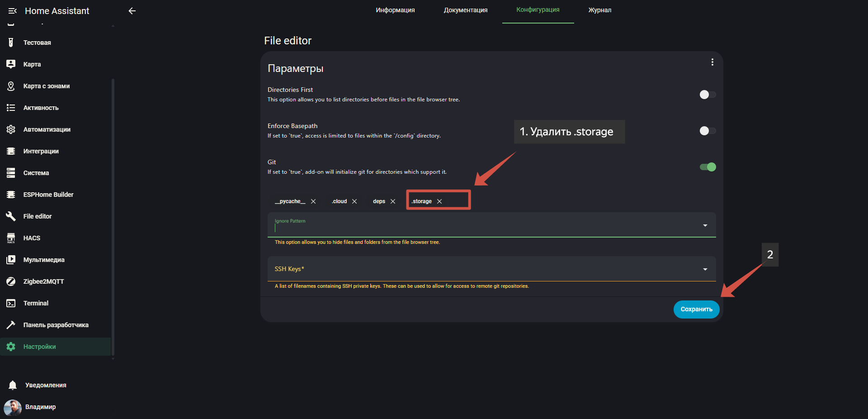Open Zigbee2MQTT sidebar item

tap(43, 281)
